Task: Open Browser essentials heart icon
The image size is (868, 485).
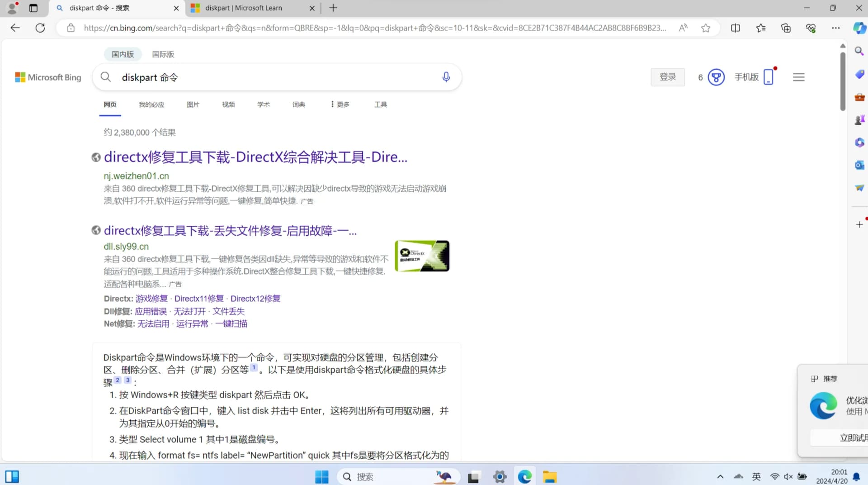Action: pos(811,28)
